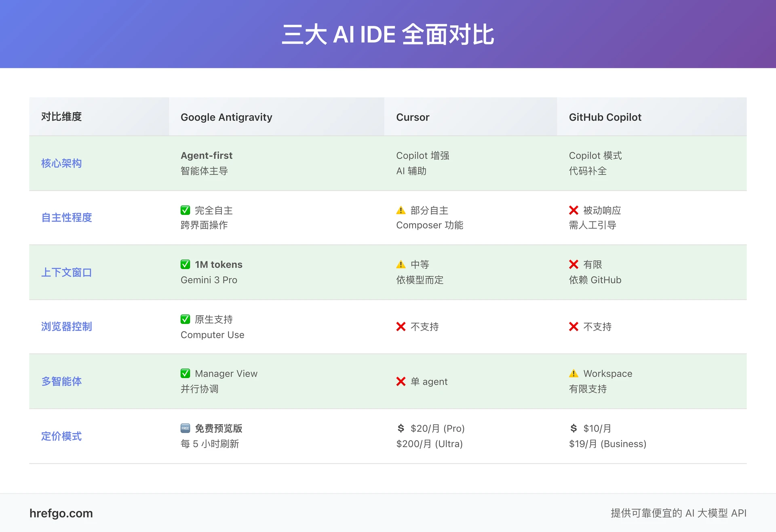Click the red X for 单 agent
The width and height of the screenshot is (776, 532).
pyautogui.click(x=401, y=381)
